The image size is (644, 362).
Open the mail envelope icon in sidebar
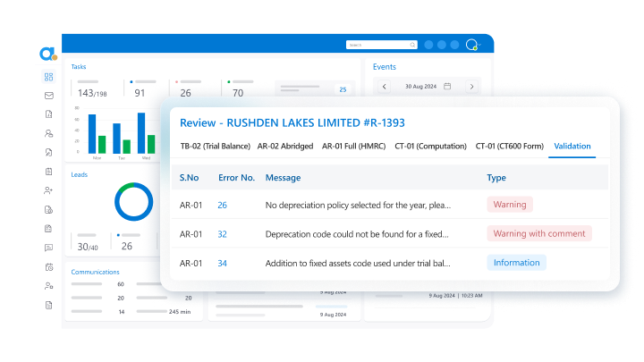(x=48, y=96)
